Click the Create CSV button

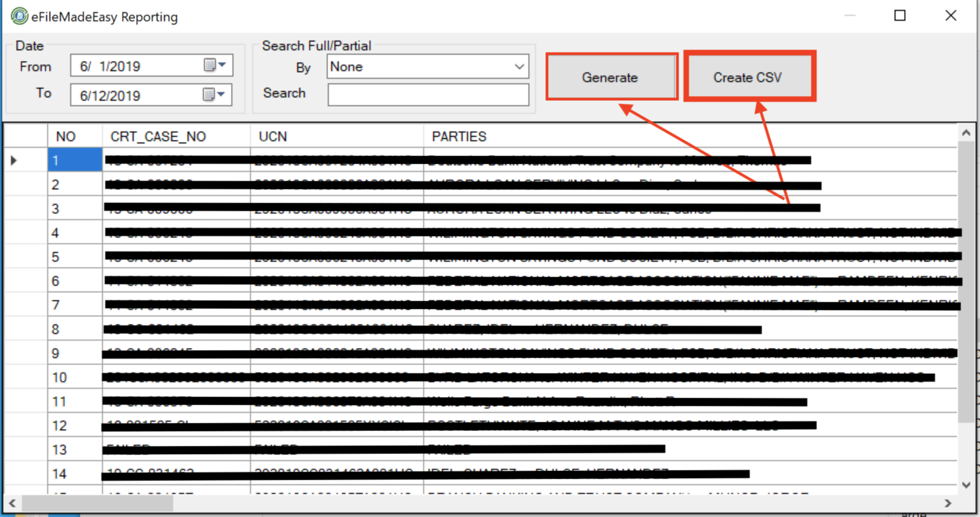748,77
